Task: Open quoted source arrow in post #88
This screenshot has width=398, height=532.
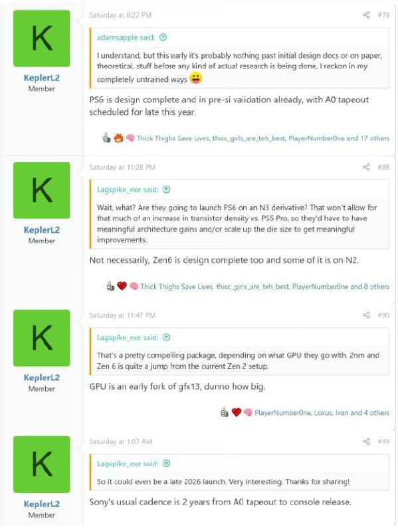Action: pos(167,190)
